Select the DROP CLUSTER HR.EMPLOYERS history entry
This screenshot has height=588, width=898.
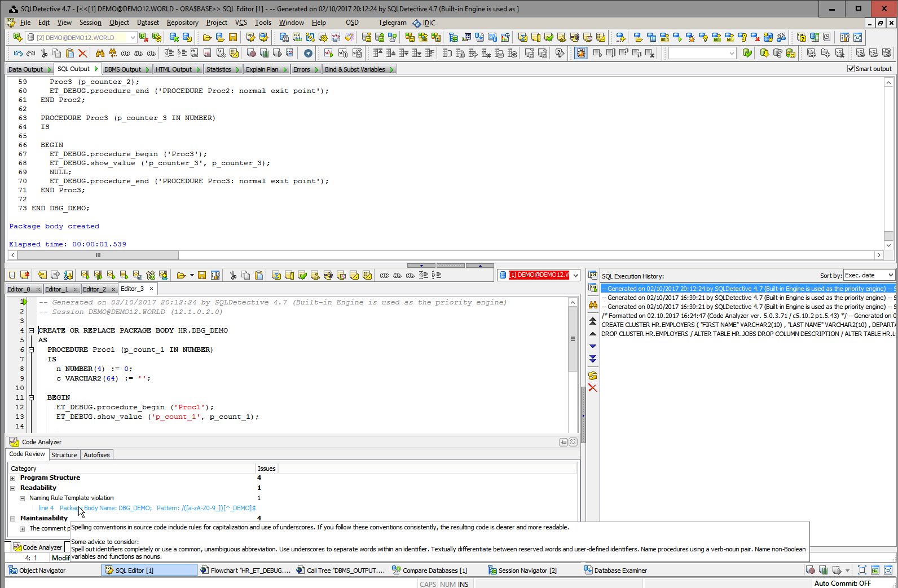pos(748,334)
